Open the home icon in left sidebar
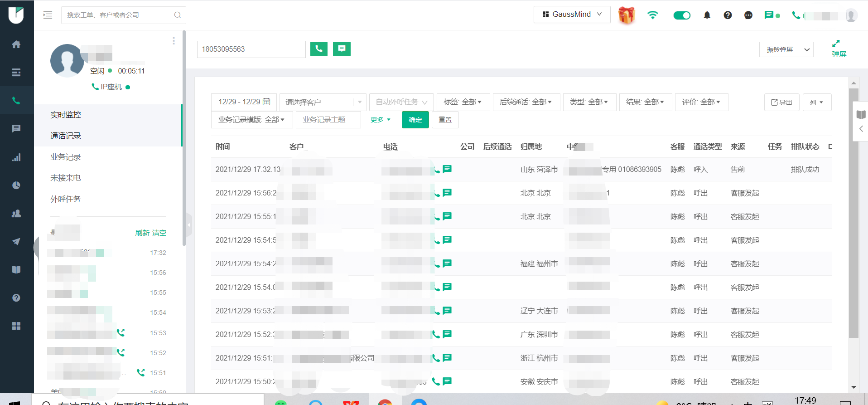The height and width of the screenshot is (405, 868). (16, 44)
